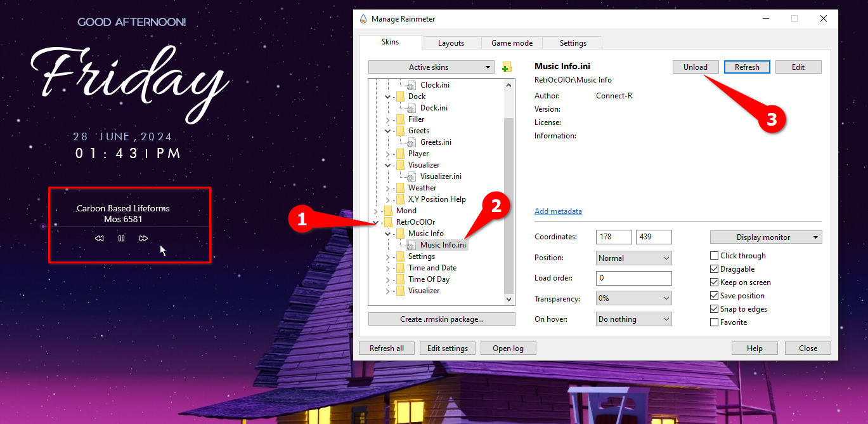Skip to next track in music widget
Viewport: 868px width, 424px height.
tap(143, 239)
